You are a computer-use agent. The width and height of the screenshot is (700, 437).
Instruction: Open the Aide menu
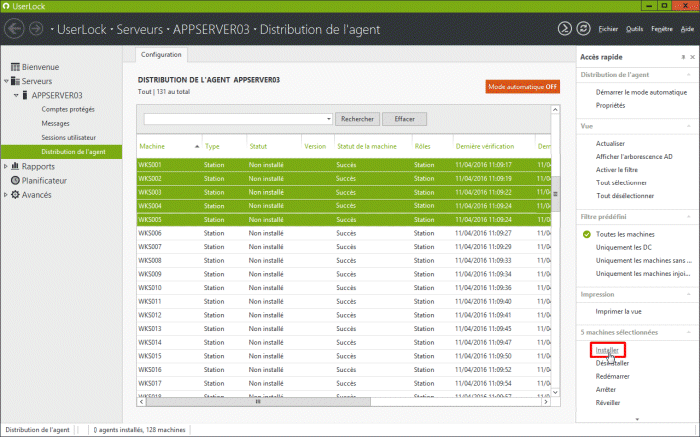687,29
